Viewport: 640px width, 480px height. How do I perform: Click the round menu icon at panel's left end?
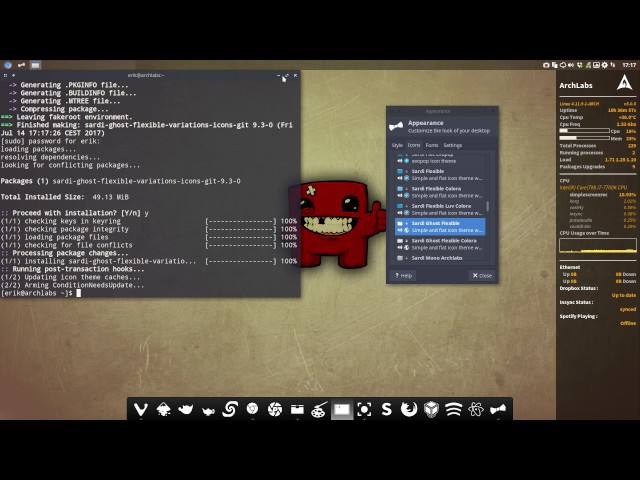pyautogui.click(x=8, y=65)
